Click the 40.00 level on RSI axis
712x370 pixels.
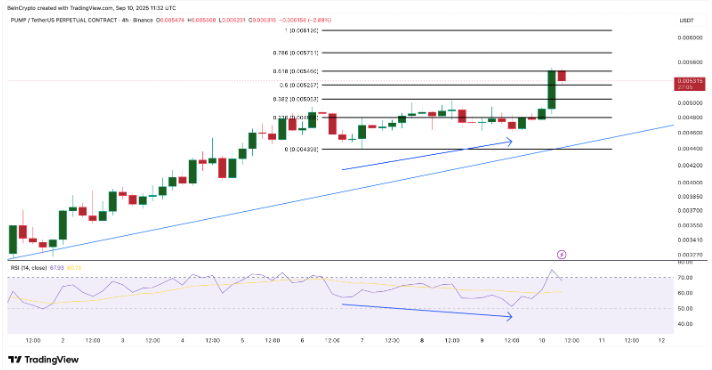(x=685, y=324)
